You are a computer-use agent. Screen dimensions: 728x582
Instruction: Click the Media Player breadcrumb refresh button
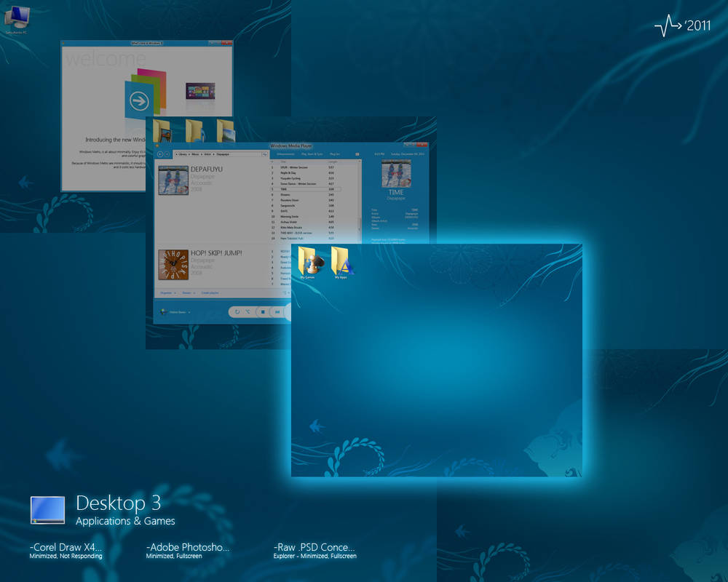[265, 154]
